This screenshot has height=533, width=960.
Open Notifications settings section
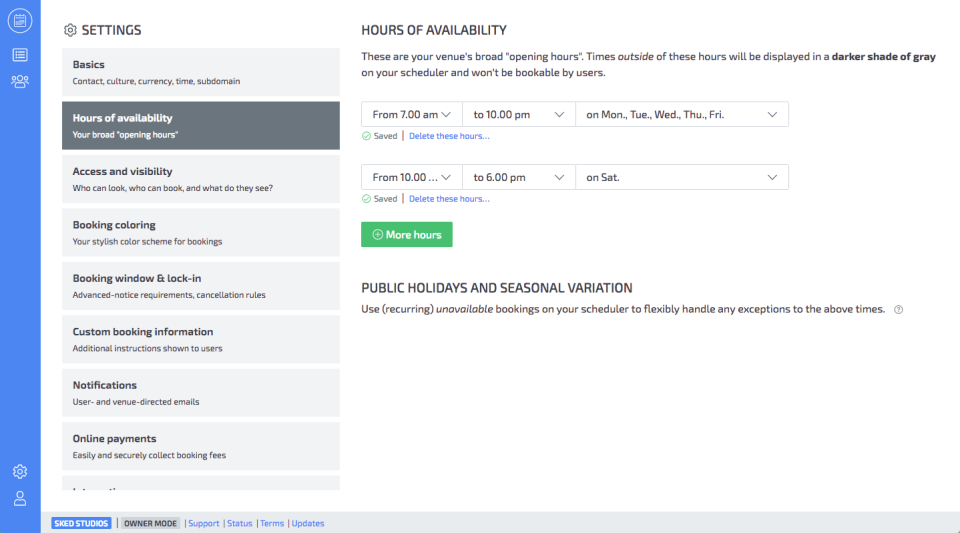click(201, 393)
